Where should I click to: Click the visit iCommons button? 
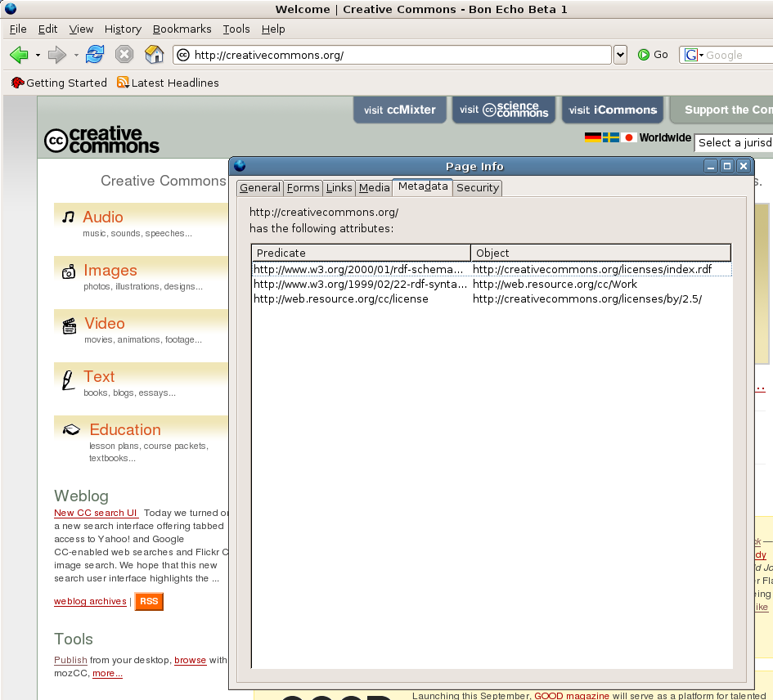pyautogui.click(x=613, y=110)
